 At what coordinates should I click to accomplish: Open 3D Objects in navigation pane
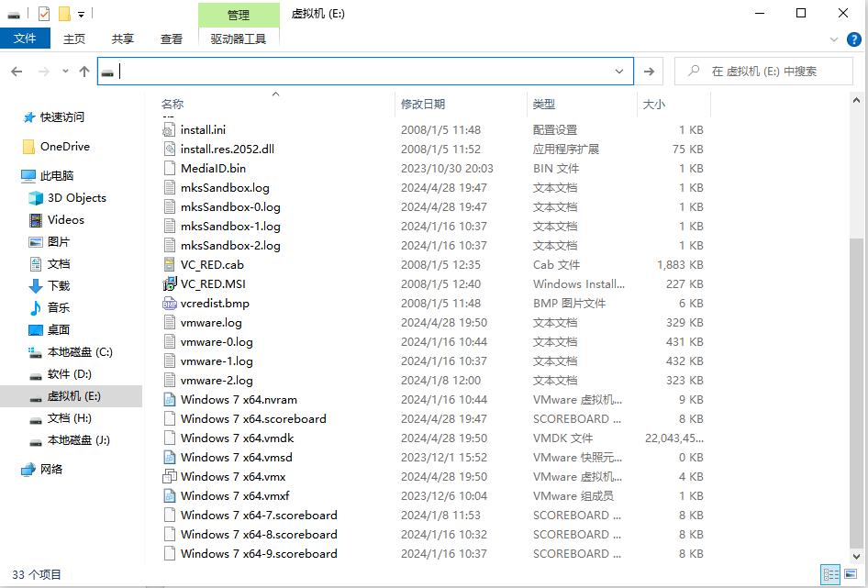tap(76, 198)
